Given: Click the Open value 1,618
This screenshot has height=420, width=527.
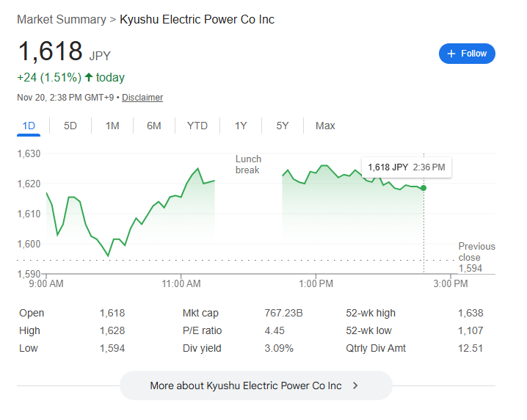Looking at the screenshot, I should click(x=112, y=313).
